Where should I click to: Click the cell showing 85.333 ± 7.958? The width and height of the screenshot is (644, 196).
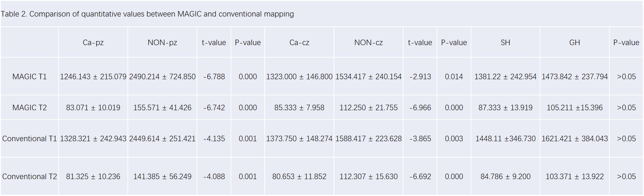point(299,107)
